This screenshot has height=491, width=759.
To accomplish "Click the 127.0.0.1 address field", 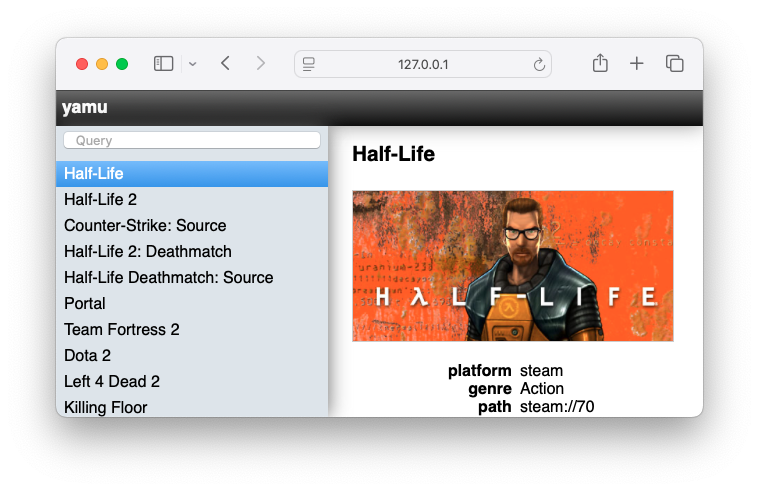I will (x=423, y=64).
